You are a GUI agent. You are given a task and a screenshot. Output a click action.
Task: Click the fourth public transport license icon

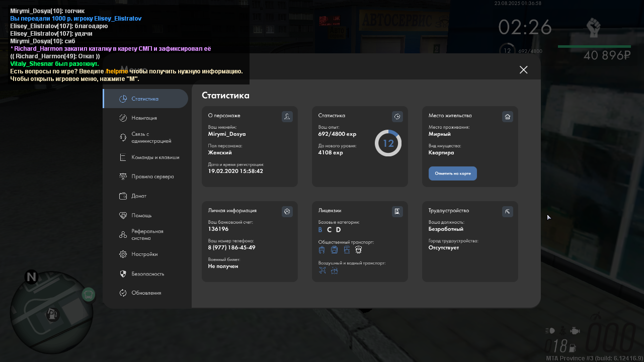(x=359, y=250)
